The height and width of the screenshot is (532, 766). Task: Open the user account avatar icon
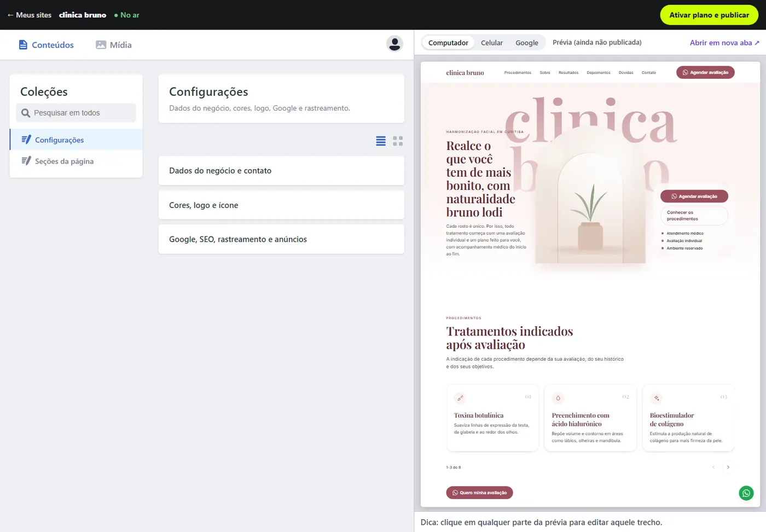pyautogui.click(x=394, y=43)
